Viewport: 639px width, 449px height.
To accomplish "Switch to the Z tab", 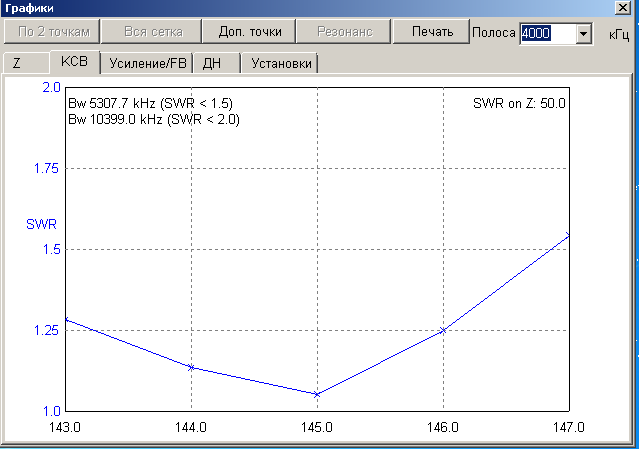I will click(x=17, y=64).
